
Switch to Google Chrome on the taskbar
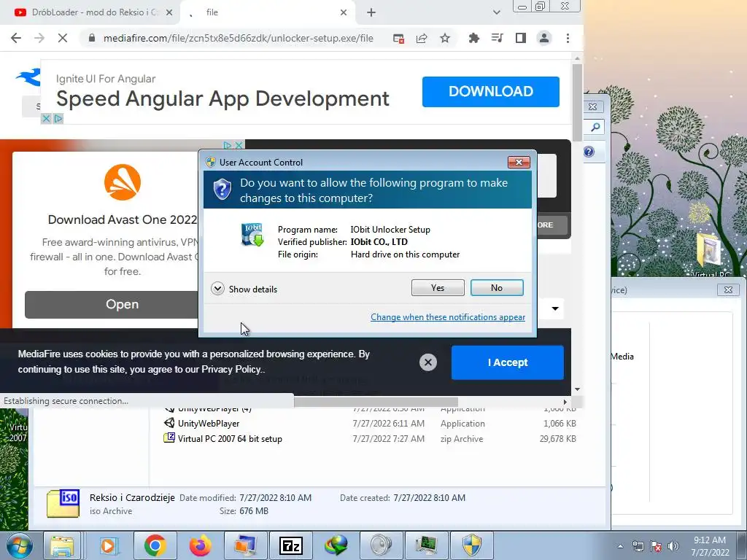click(x=155, y=545)
